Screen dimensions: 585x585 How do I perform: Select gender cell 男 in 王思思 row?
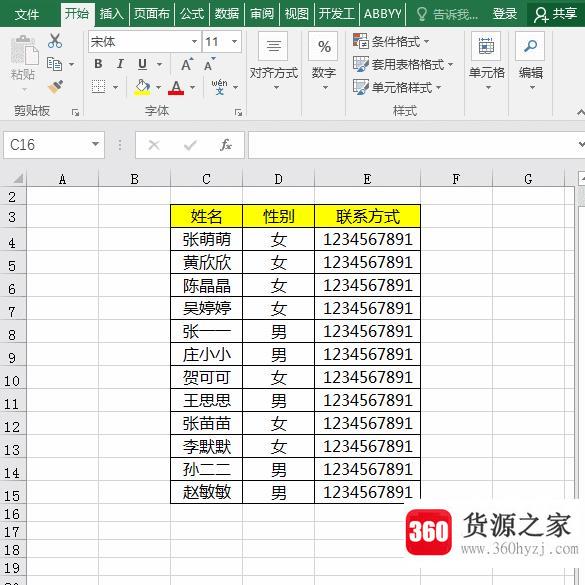[279, 400]
